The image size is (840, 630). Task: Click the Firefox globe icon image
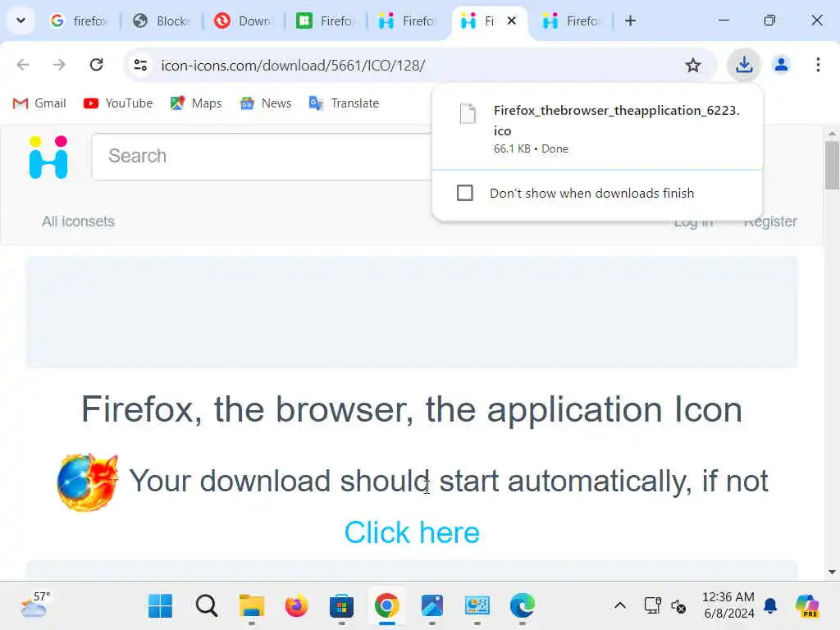click(87, 482)
